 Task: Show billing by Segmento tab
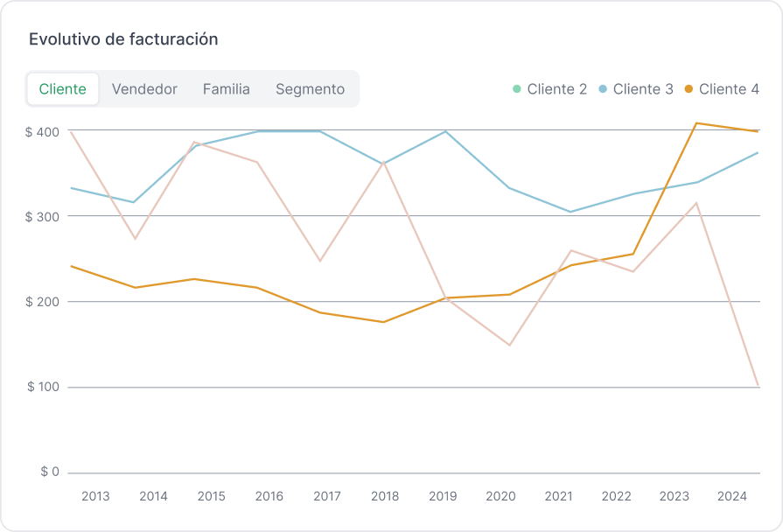click(310, 89)
